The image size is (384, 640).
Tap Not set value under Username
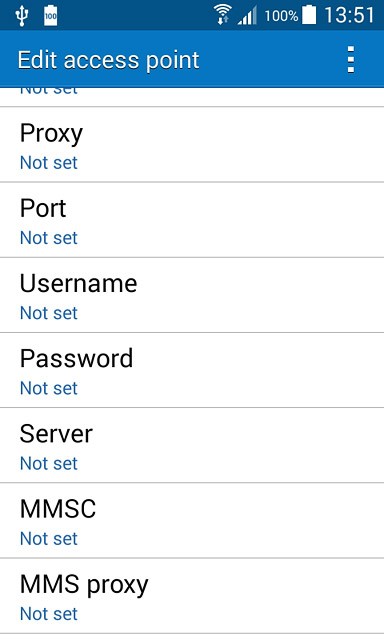pos(49,313)
